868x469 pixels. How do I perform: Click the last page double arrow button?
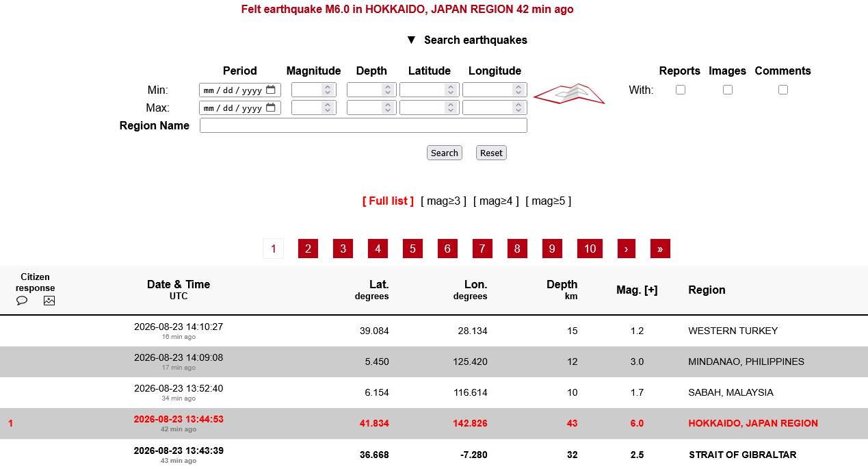point(660,249)
